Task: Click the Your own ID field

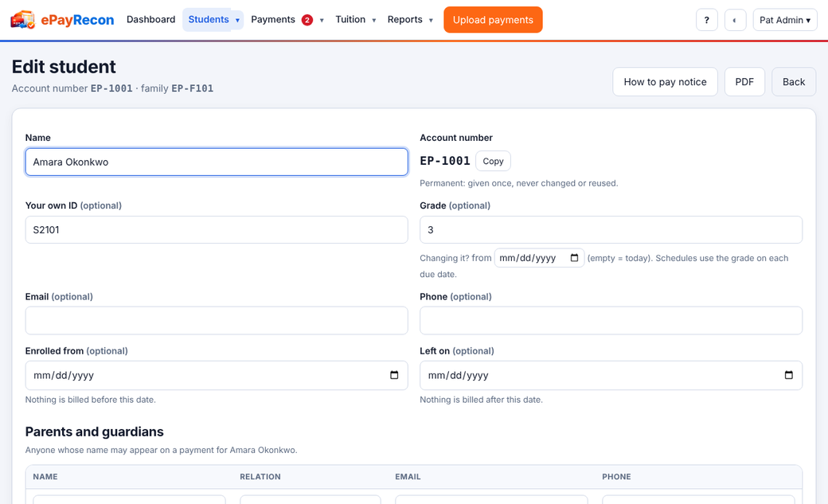Action: click(217, 230)
